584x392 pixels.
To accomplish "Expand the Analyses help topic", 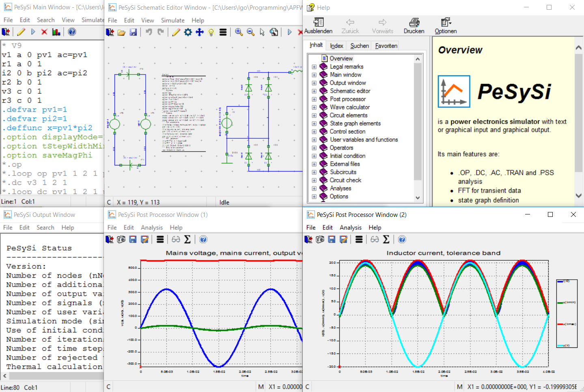I will pyautogui.click(x=314, y=189).
